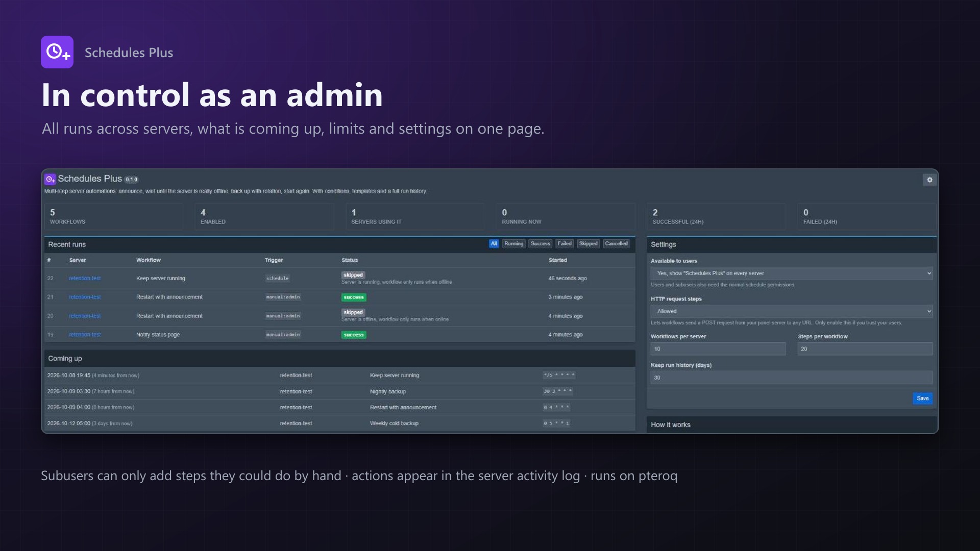Click the 2026-10-08 19:45 upcoming time

(x=68, y=375)
